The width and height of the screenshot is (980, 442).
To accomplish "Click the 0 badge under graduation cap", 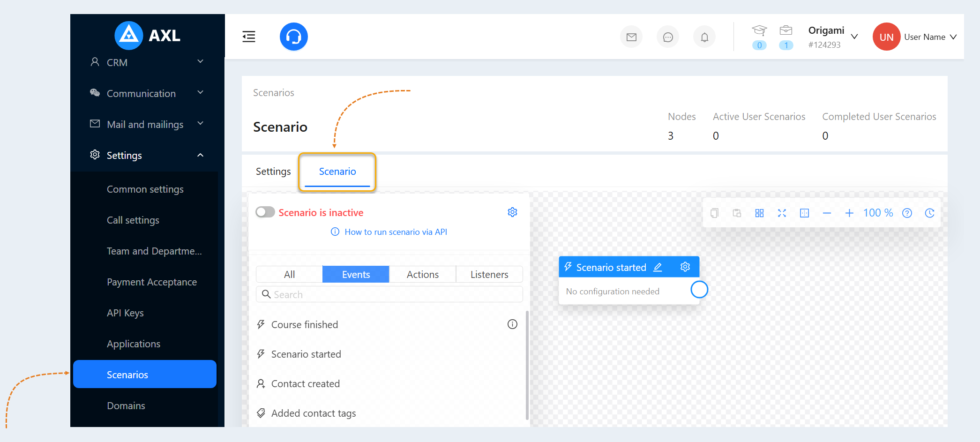I will [759, 45].
